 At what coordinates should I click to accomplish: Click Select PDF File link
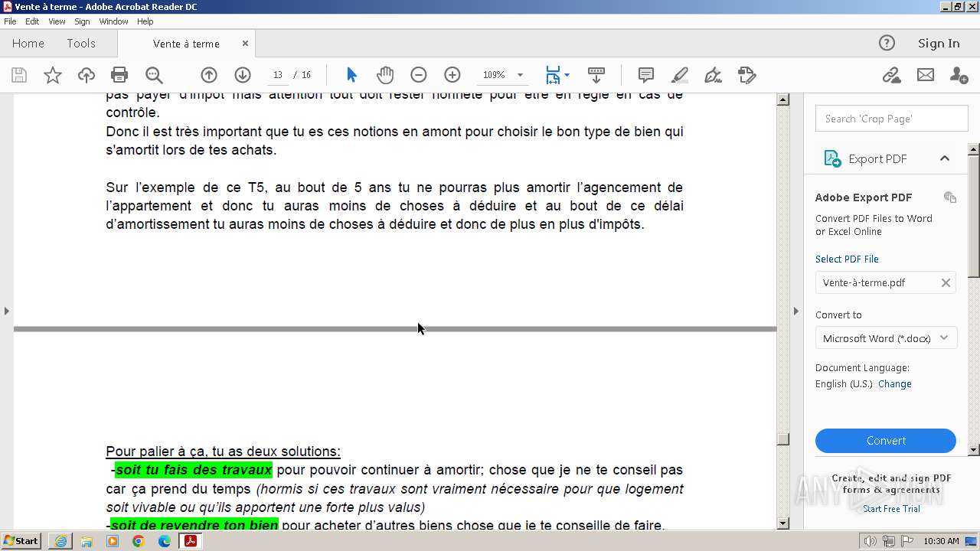pos(847,259)
